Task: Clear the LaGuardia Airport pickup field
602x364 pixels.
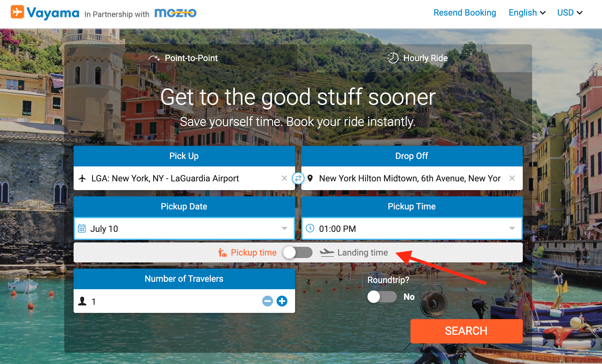Action: (284, 178)
